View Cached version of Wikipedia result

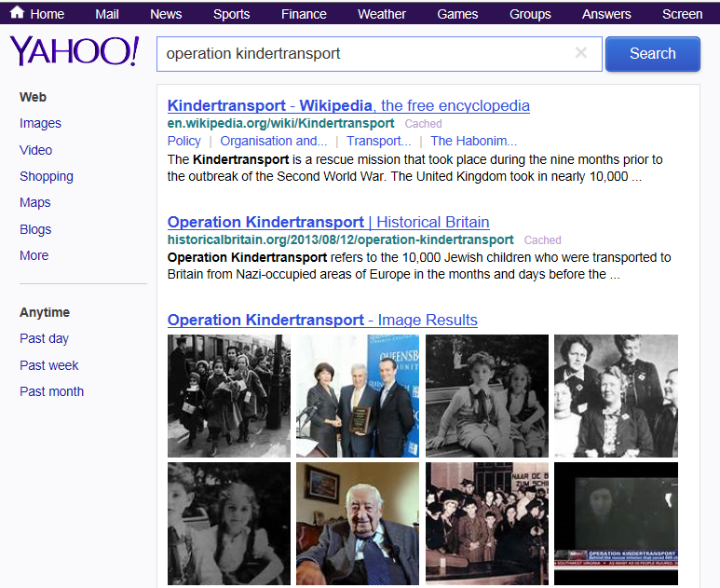pyautogui.click(x=423, y=123)
